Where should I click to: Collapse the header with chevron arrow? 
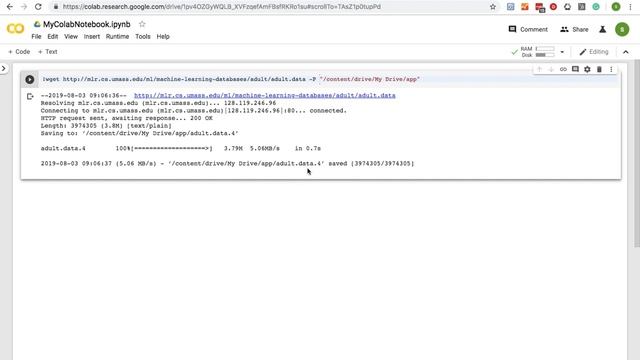[x=626, y=52]
